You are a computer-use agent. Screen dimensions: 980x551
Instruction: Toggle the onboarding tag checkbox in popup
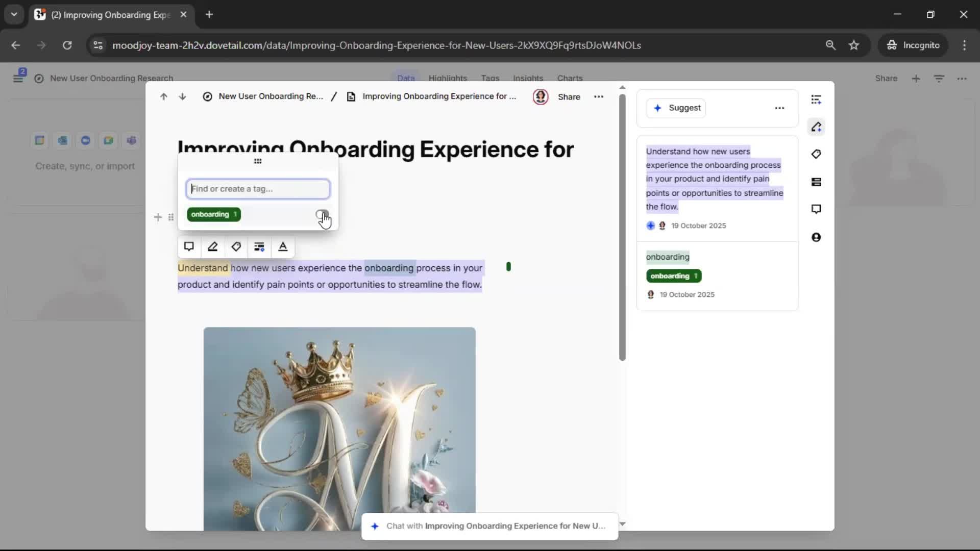coord(321,214)
